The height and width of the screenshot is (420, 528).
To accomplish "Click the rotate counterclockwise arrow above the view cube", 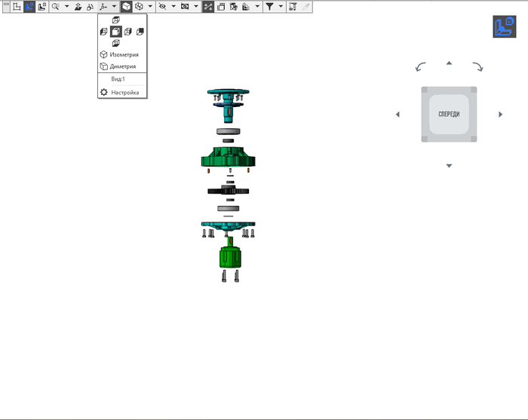I will (421, 66).
